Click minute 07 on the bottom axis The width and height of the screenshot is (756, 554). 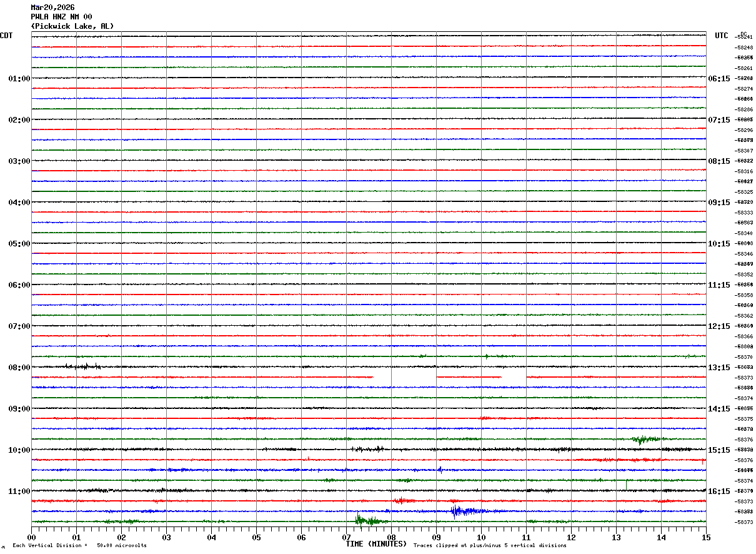[347, 537]
